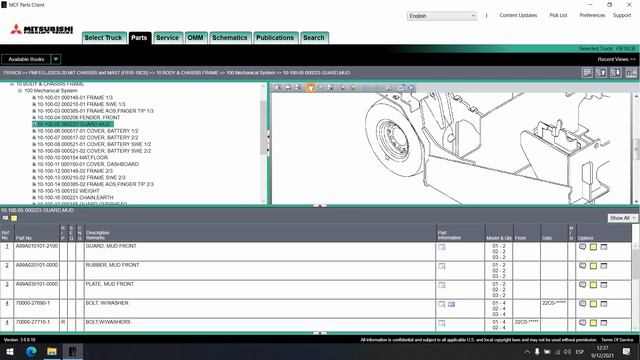The height and width of the screenshot is (360, 640).
Task: Open the Show All filter dropdown
Action: click(622, 218)
